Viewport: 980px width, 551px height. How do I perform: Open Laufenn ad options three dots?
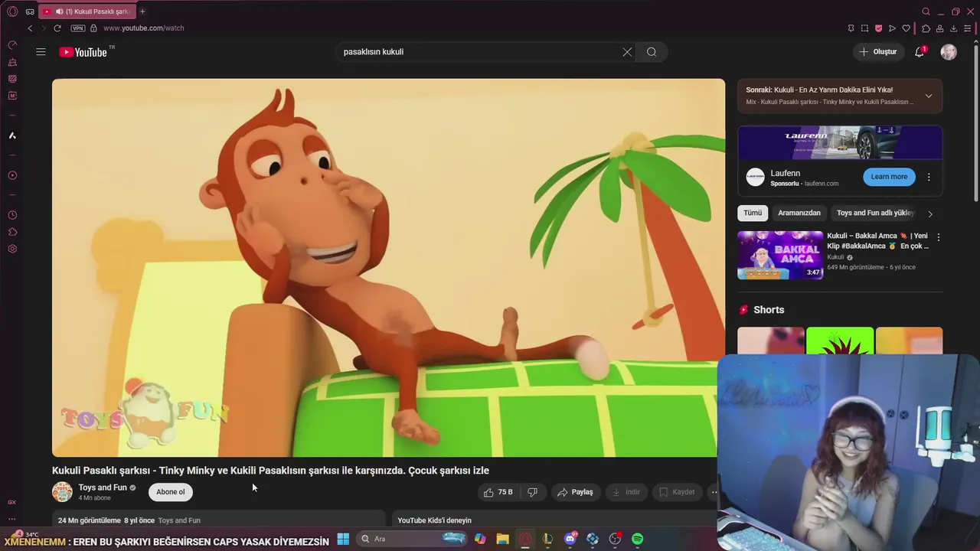click(929, 177)
